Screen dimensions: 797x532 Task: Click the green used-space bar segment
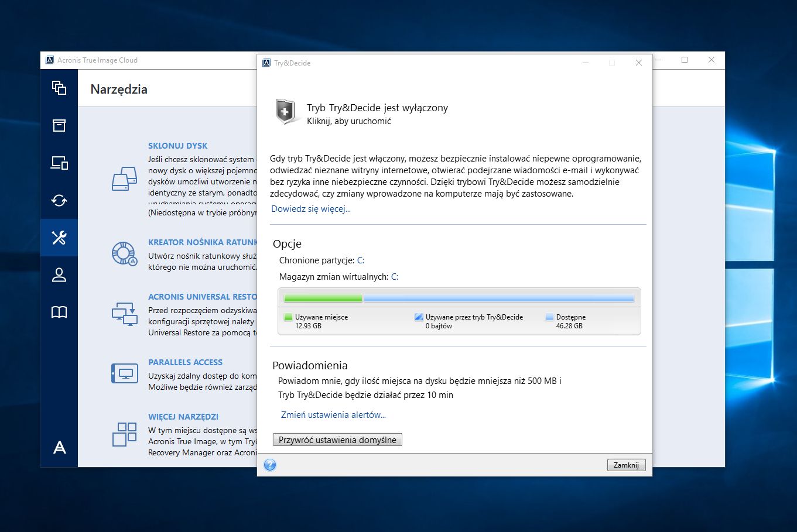323,298
